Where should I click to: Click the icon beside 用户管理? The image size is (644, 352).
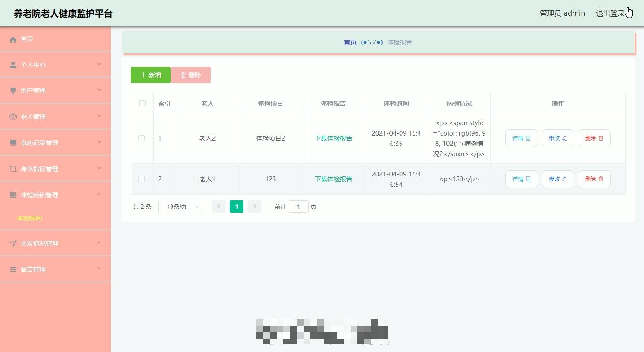[x=13, y=91]
